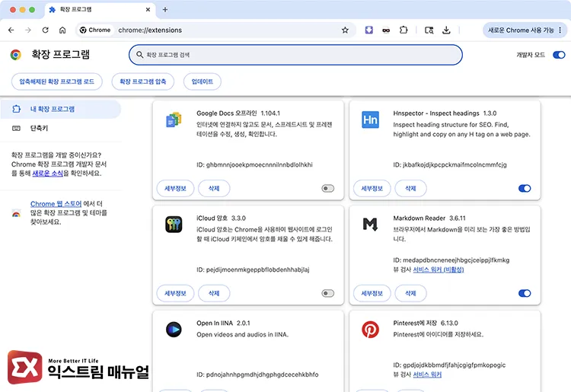Click the Hnspector extension ID text
571x392 pixels.
[x=450, y=165]
